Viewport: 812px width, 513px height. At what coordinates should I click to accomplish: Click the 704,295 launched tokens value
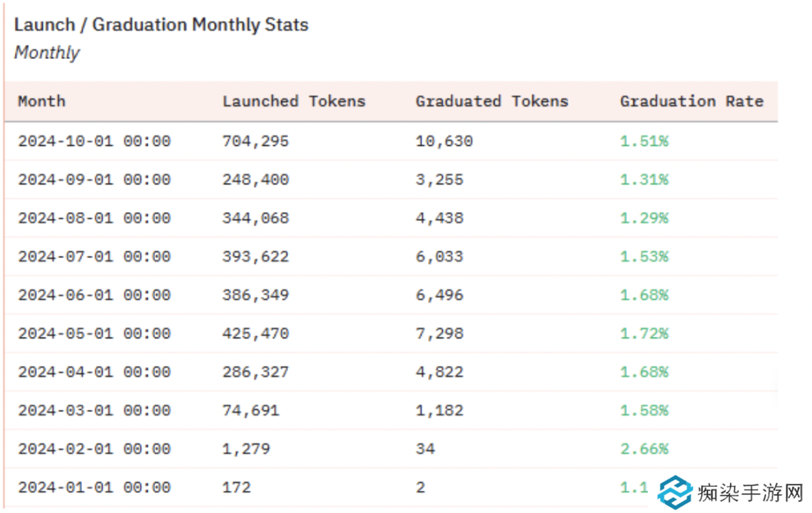(255, 141)
